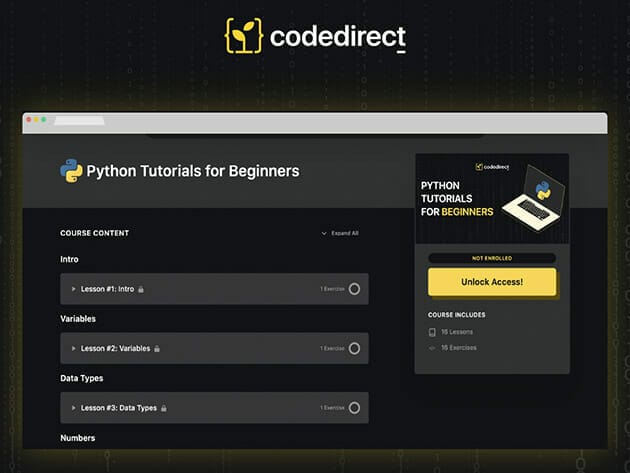Click the exercises code icon under Course Includes
630x473 pixels.
[432, 348]
